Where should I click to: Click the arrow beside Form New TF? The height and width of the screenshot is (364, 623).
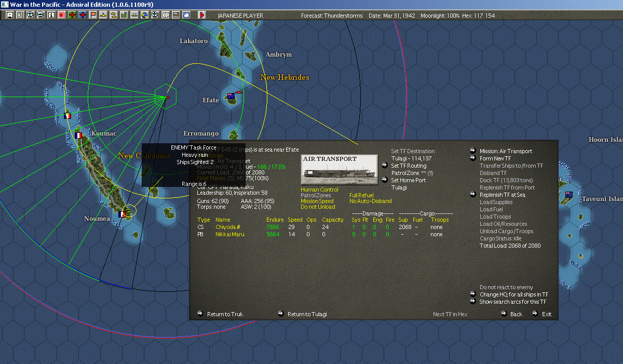(x=473, y=158)
